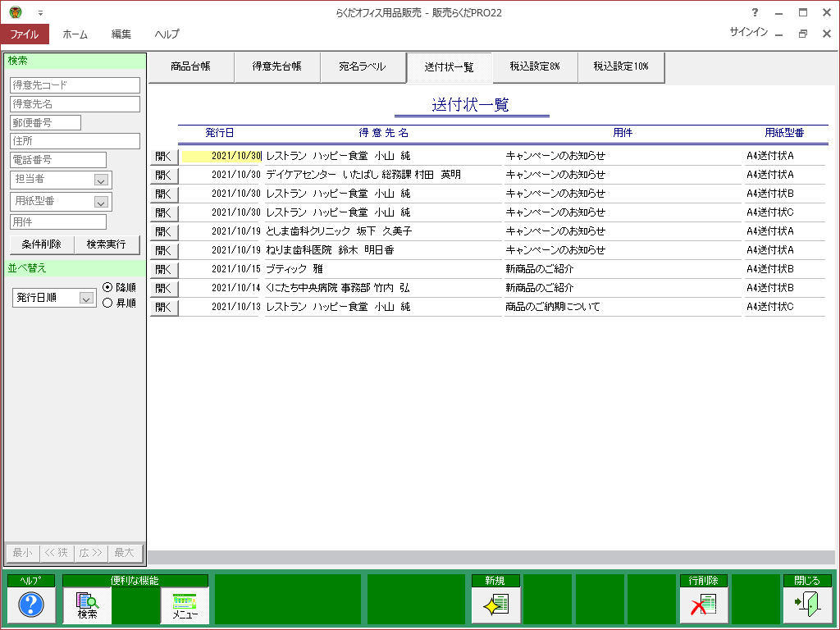Click the 住所 search field
Image resolution: width=840 pixels, height=630 pixels.
[x=75, y=141]
